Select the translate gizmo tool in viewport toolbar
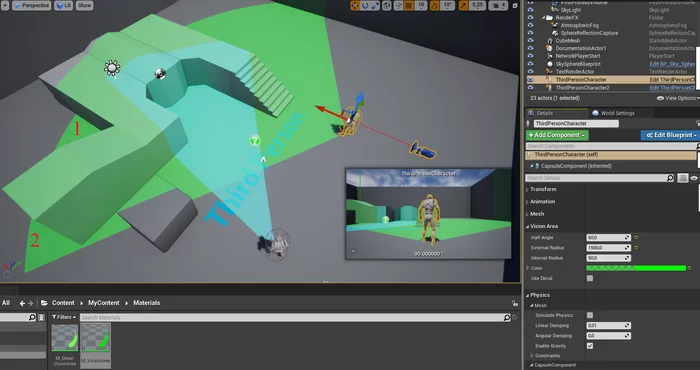The width and height of the screenshot is (700, 370). coord(355,5)
